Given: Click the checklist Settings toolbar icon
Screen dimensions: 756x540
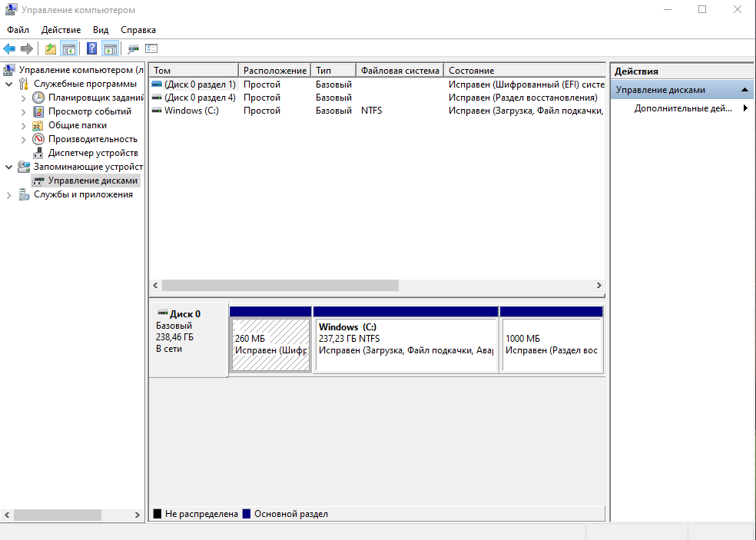Looking at the screenshot, I should coord(151,48).
